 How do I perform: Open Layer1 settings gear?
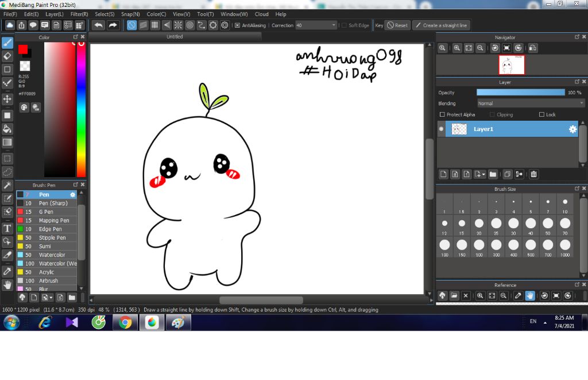click(572, 129)
